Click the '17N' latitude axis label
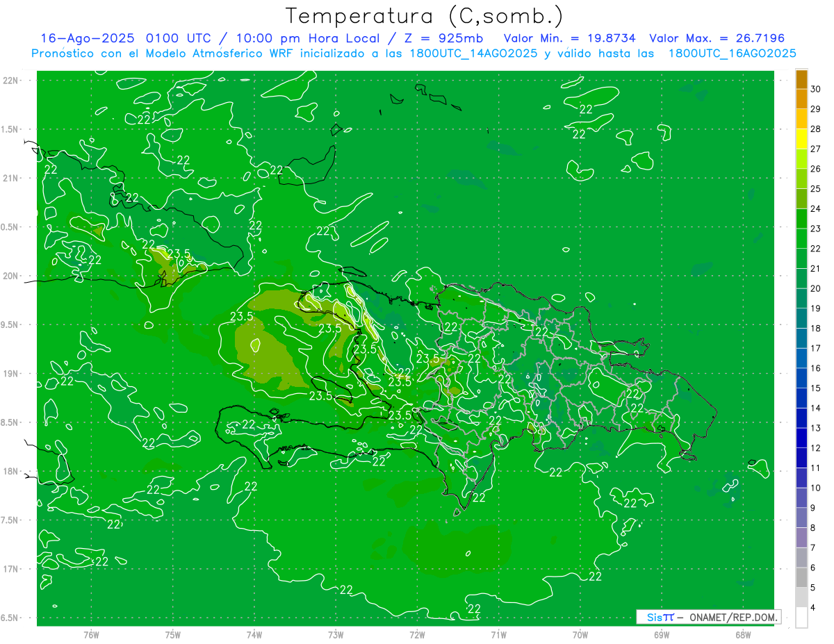834x644 pixels. click(12, 569)
